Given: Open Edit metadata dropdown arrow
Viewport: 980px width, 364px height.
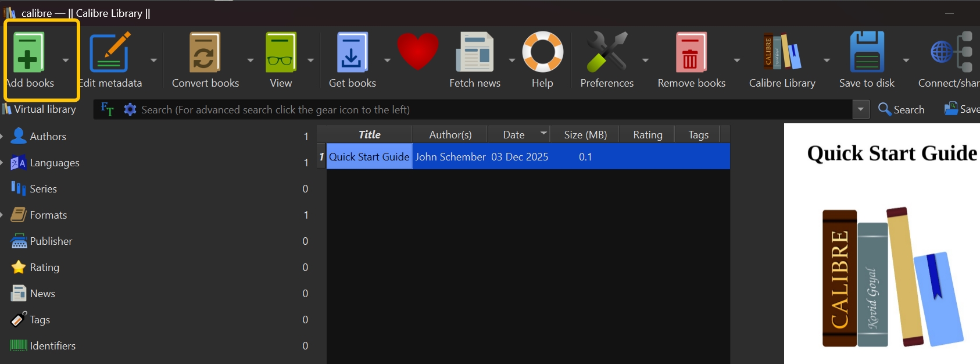Looking at the screenshot, I should pyautogui.click(x=153, y=60).
